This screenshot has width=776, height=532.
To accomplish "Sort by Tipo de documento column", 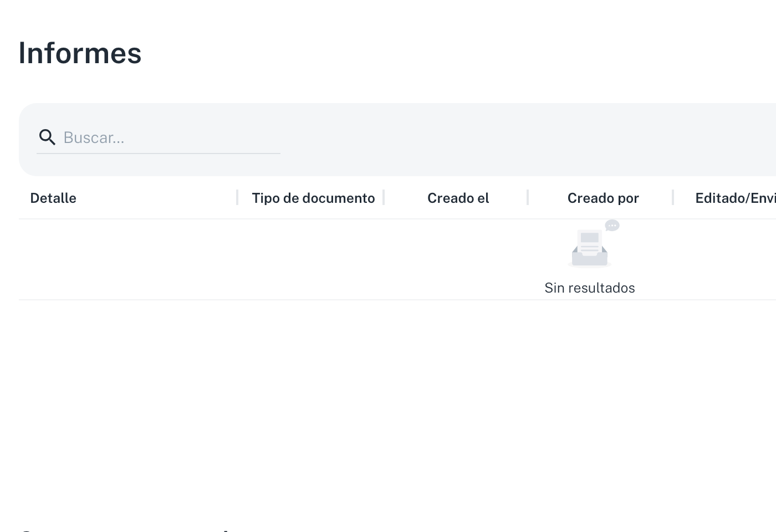I will pos(313,198).
